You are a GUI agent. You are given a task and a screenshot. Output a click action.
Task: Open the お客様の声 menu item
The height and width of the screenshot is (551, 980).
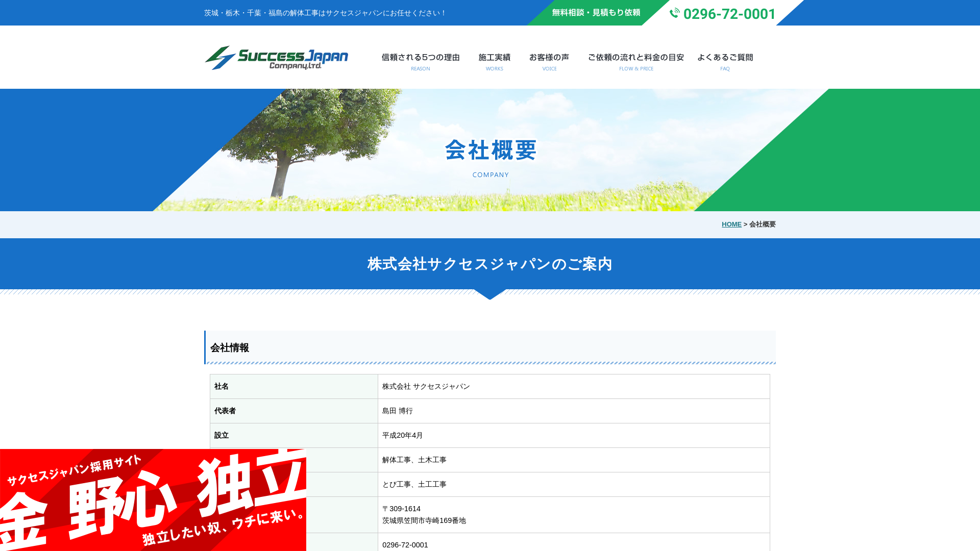pyautogui.click(x=549, y=57)
